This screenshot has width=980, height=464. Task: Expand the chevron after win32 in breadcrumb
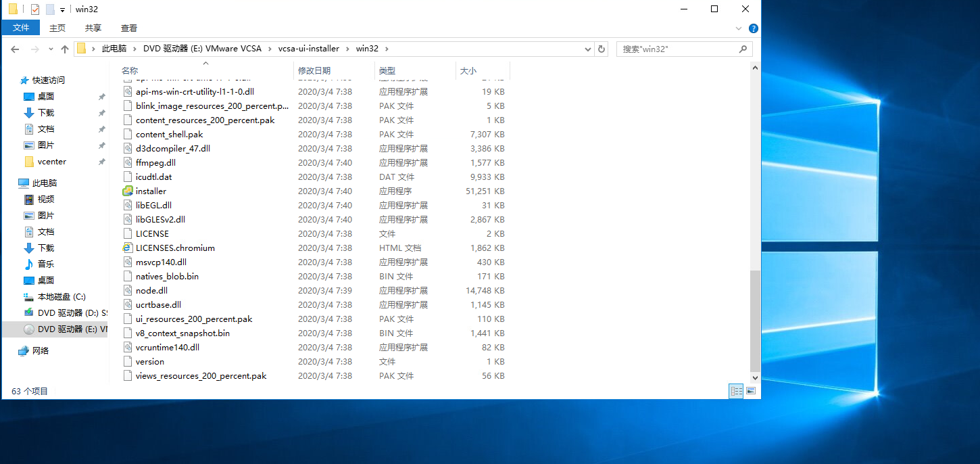(387, 49)
